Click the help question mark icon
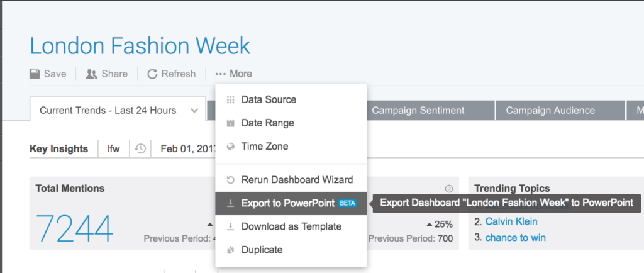644x273 pixels. (x=449, y=188)
